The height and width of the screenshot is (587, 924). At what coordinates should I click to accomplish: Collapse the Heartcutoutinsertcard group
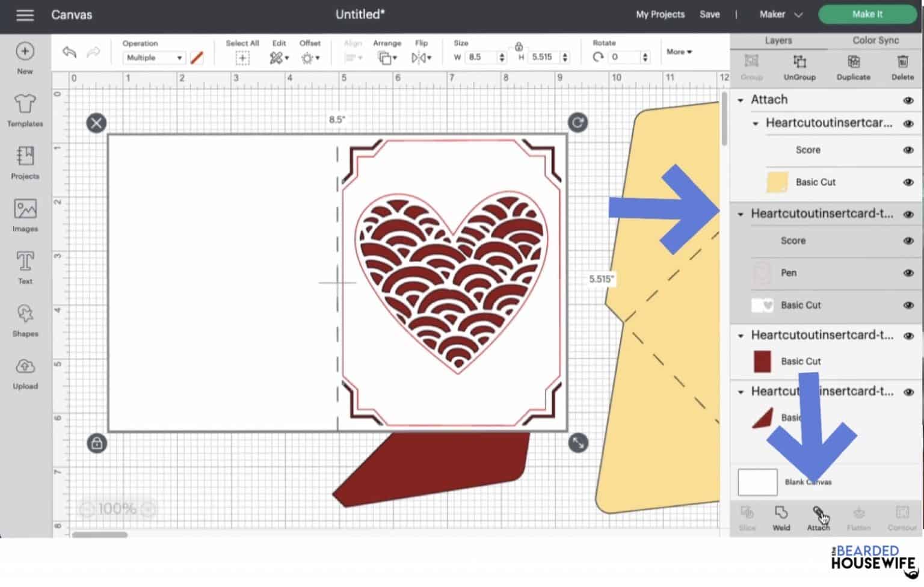(x=755, y=124)
